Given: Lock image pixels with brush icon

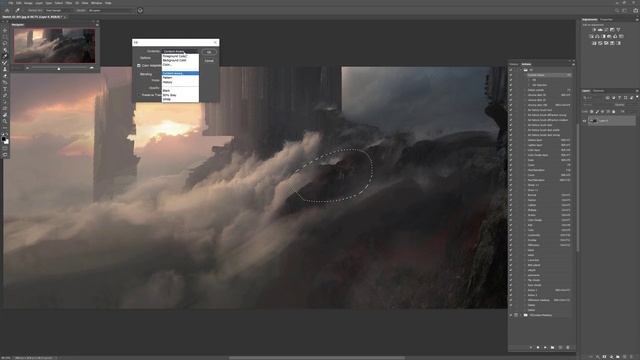Looking at the screenshot, I should point(597,111).
